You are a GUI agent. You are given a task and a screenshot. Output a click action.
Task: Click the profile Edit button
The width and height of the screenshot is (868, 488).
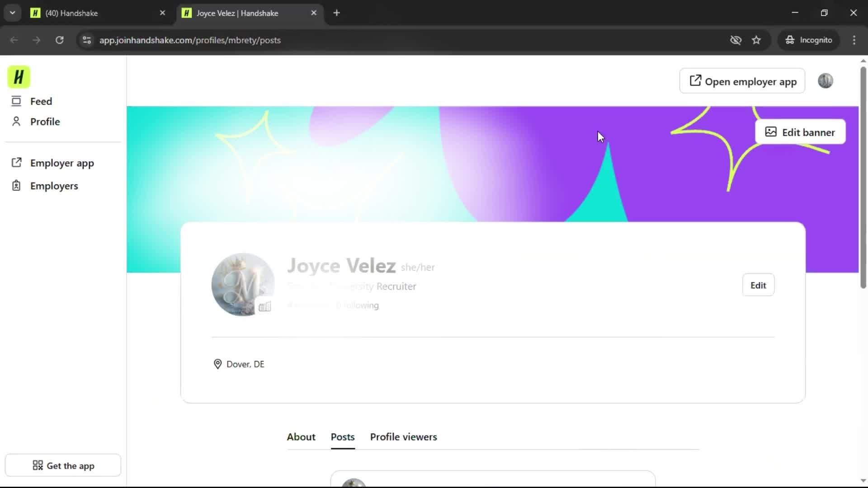point(758,285)
